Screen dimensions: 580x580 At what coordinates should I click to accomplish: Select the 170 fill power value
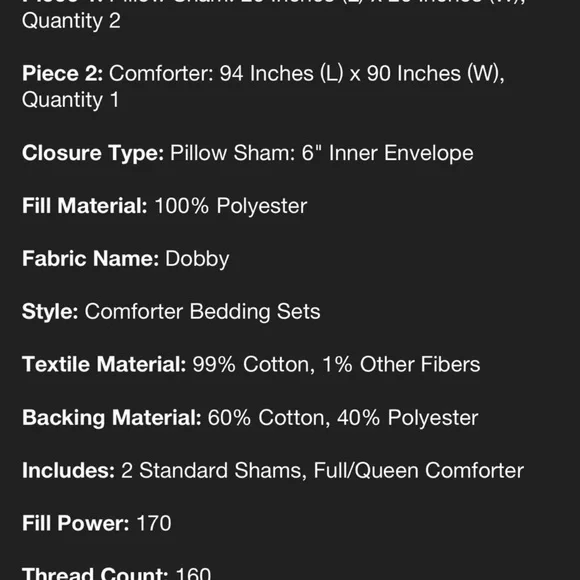click(x=154, y=523)
